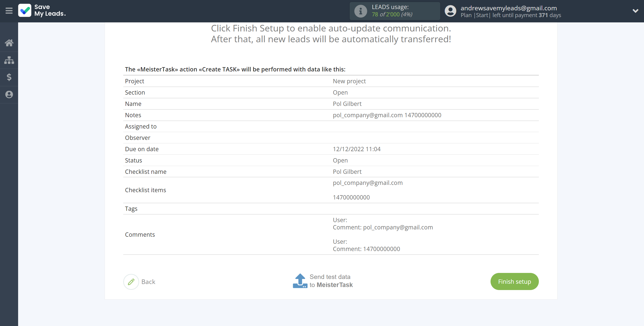Image resolution: width=644 pixels, height=326 pixels.
Task: Select checklist item 14700000000
Action: pos(351,197)
